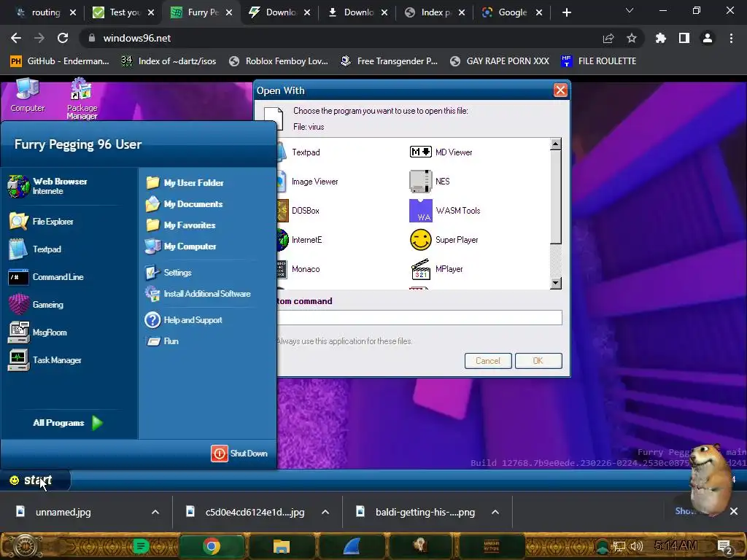Viewport: 747px width, 560px height.
Task: Open Settings in the start menu
Action: point(169,273)
